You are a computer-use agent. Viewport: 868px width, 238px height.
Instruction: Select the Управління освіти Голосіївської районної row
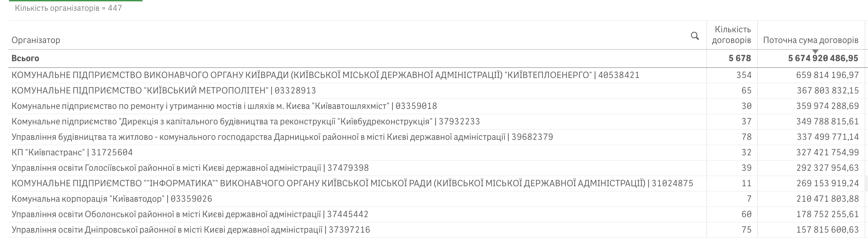(x=190, y=168)
